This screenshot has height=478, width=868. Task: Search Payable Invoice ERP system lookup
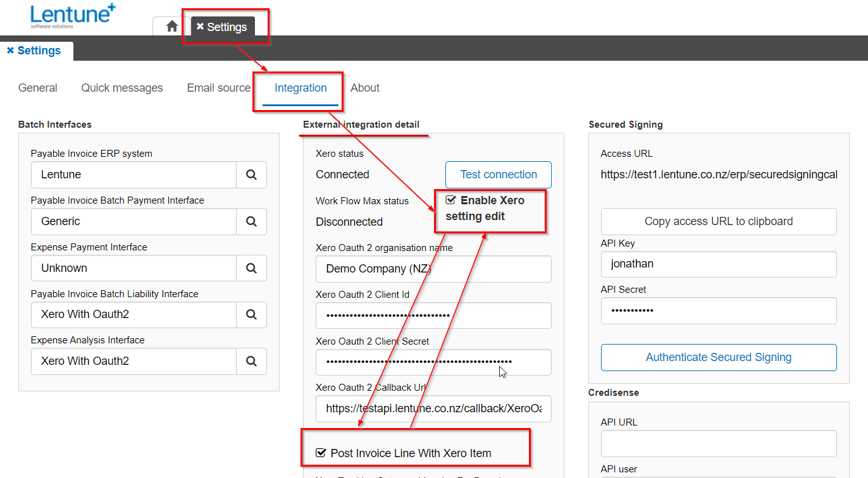pos(251,175)
